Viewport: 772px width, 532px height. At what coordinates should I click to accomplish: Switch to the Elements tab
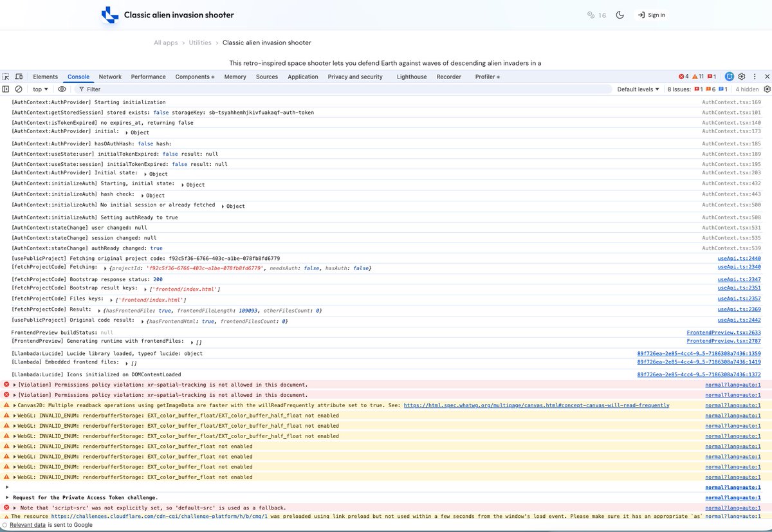click(45, 77)
